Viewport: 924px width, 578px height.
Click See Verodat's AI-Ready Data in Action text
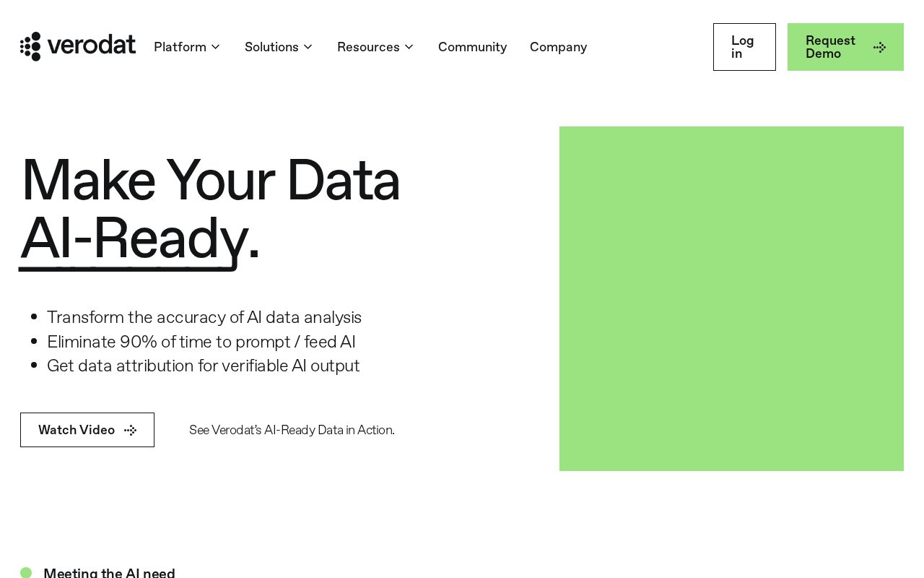coord(292,430)
